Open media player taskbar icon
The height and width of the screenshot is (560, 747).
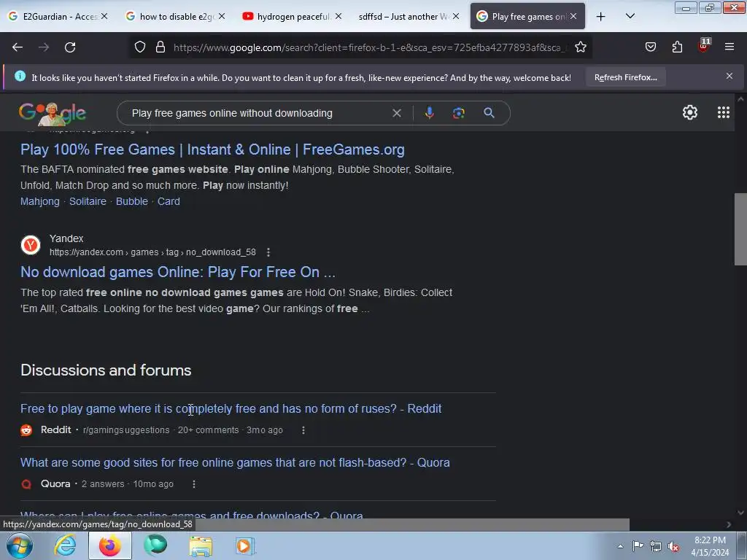coord(245,545)
